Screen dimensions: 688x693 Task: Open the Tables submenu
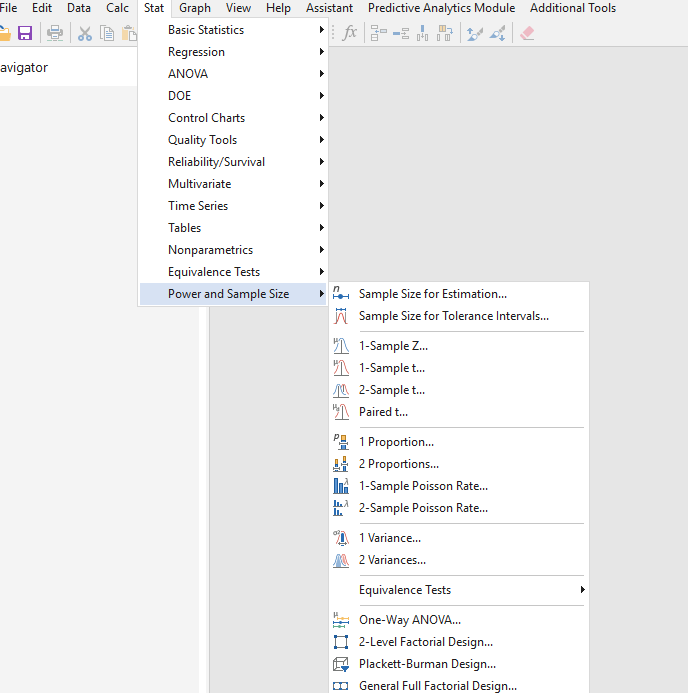[x=232, y=228]
